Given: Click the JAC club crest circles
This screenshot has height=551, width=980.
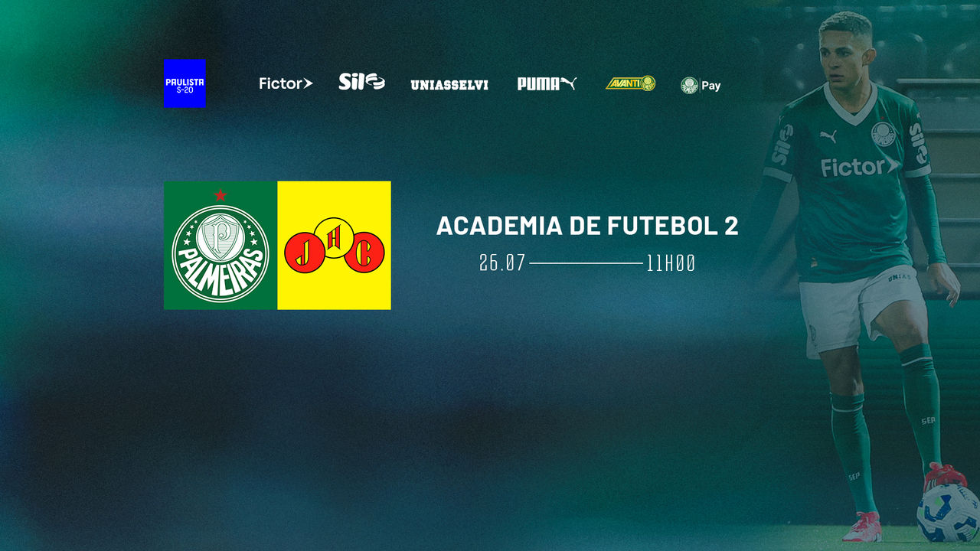Looking at the screenshot, I should point(334,245).
